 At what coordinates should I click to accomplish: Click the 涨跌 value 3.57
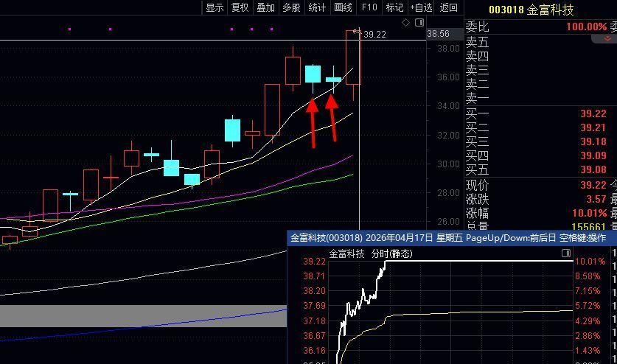(596, 199)
